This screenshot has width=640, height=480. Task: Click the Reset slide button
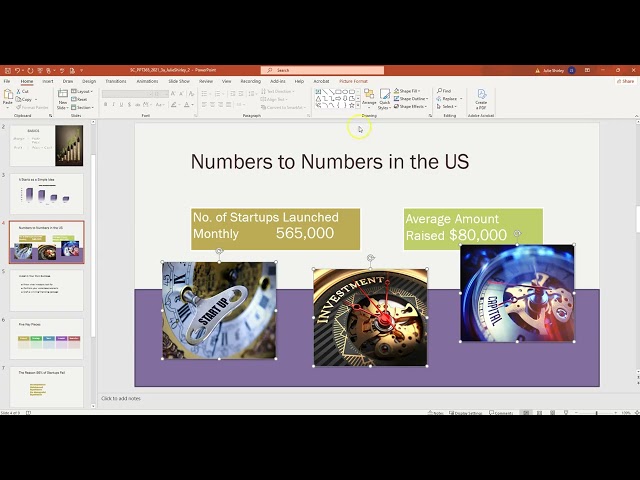coord(79,99)
